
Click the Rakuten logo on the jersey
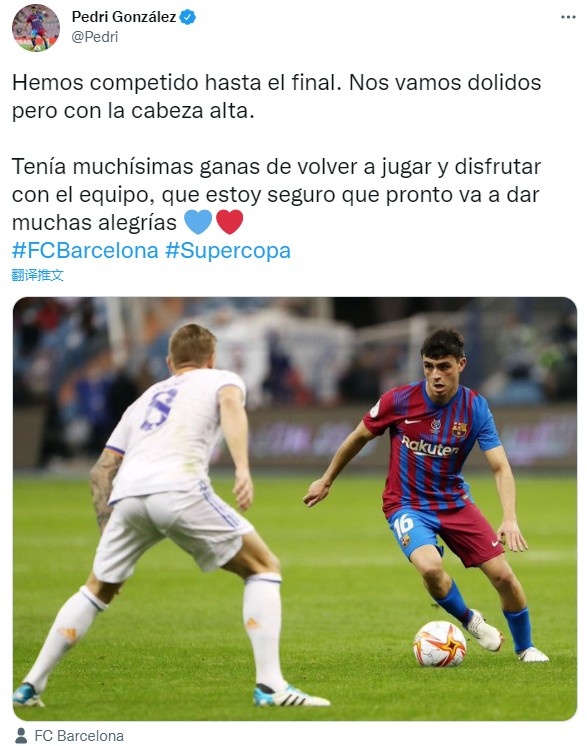point(430,447)
